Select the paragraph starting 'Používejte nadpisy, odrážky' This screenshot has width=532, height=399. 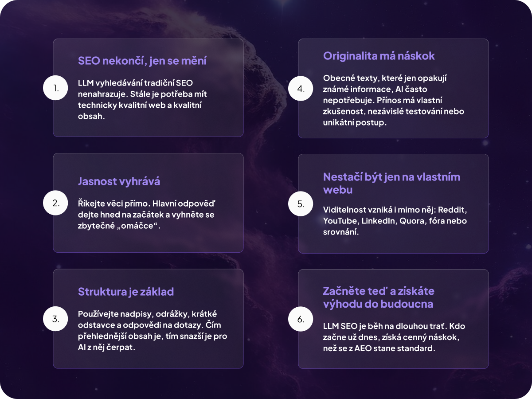click(152, 330)
